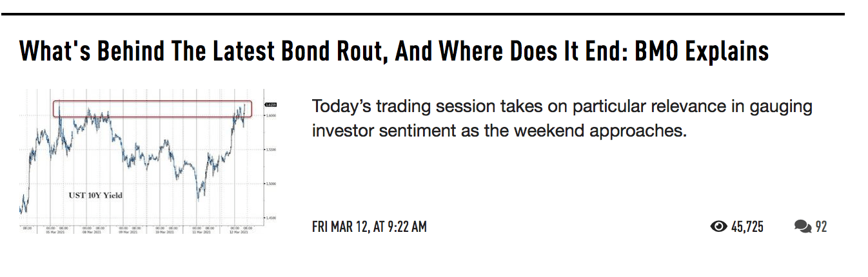Viewport: 868px width, 277px height.
Task: Click the black current-yield tag on chart axis
Action: pos(253,104)
